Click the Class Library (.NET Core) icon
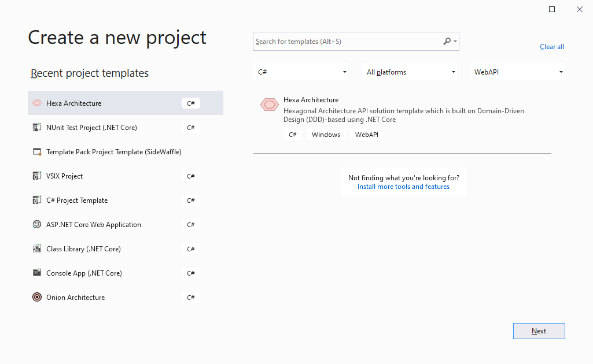The image size is (593, 364). click(x=37, y=248)
